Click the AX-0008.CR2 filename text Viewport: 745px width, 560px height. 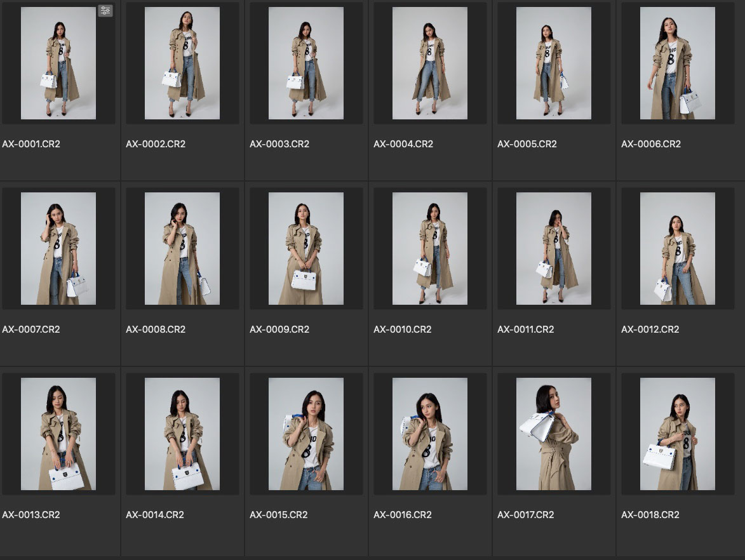click(156, 330)
